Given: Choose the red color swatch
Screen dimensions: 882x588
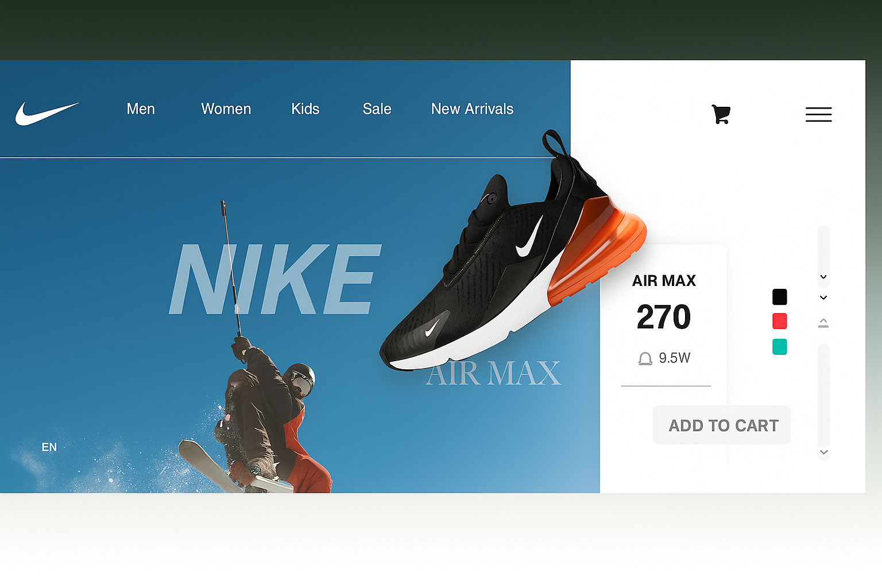Looking at the screenshot, I should point(780,321).
